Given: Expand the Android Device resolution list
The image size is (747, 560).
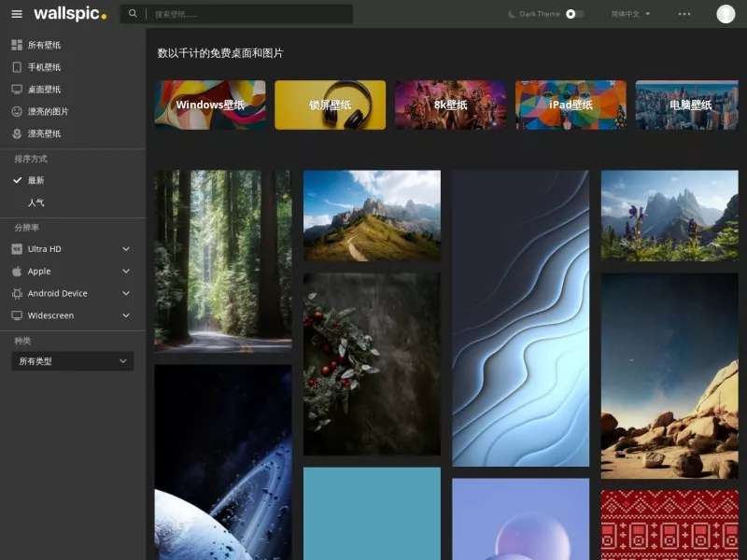Looking at the screenshot, I should (126, 293).
